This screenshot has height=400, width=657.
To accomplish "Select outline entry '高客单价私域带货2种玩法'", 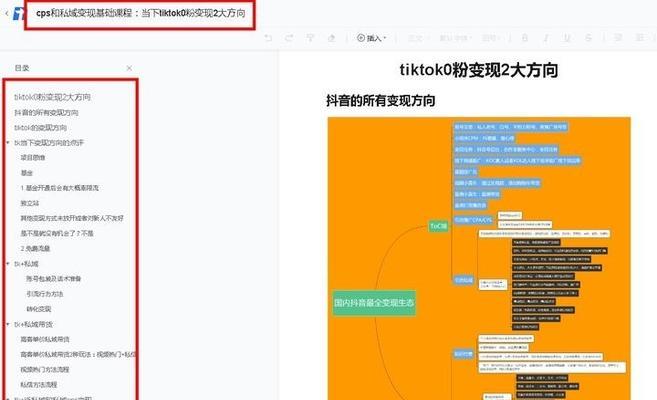I will point(78,354).
